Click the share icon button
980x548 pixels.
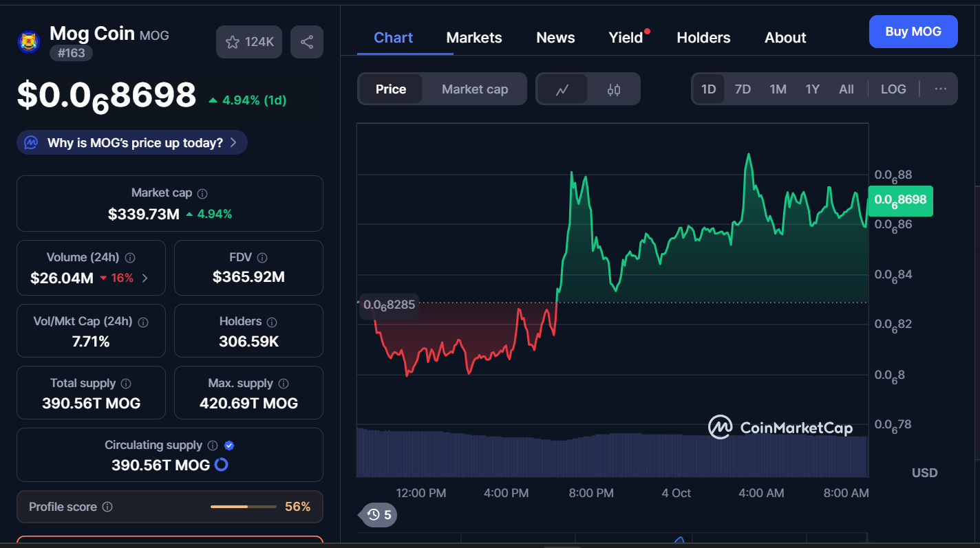click(306, 42)
